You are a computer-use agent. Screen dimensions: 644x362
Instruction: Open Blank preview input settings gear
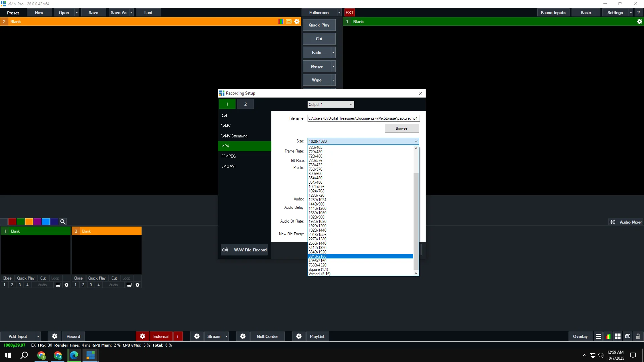point(297,21)
